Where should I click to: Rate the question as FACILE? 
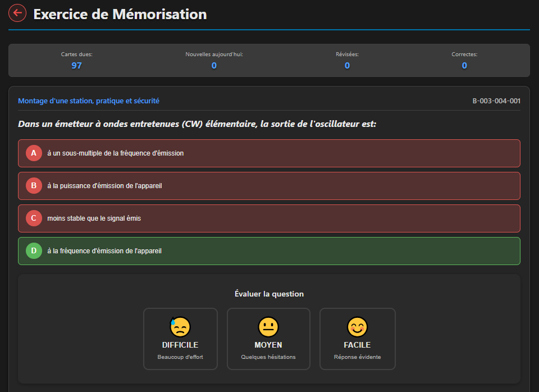click(x=358, y=339)
